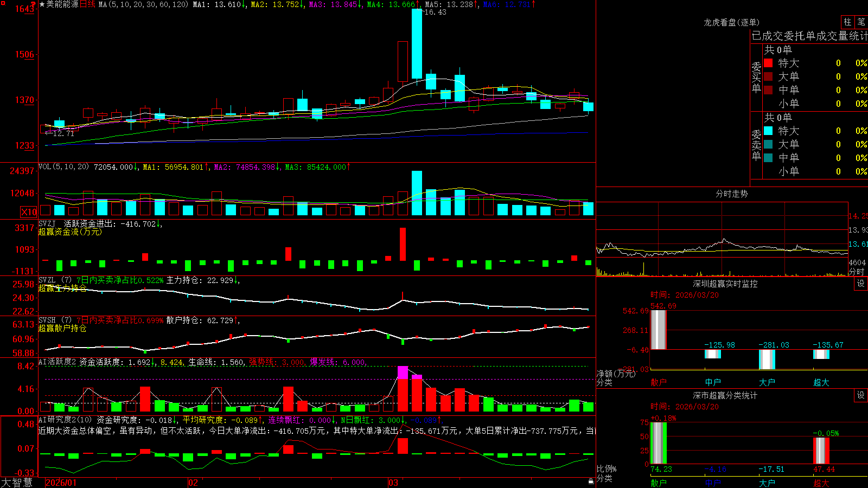Click the teal 中单 sell-order swatch
The height and width of the screenshot is (488, 868).
[768, 158]
